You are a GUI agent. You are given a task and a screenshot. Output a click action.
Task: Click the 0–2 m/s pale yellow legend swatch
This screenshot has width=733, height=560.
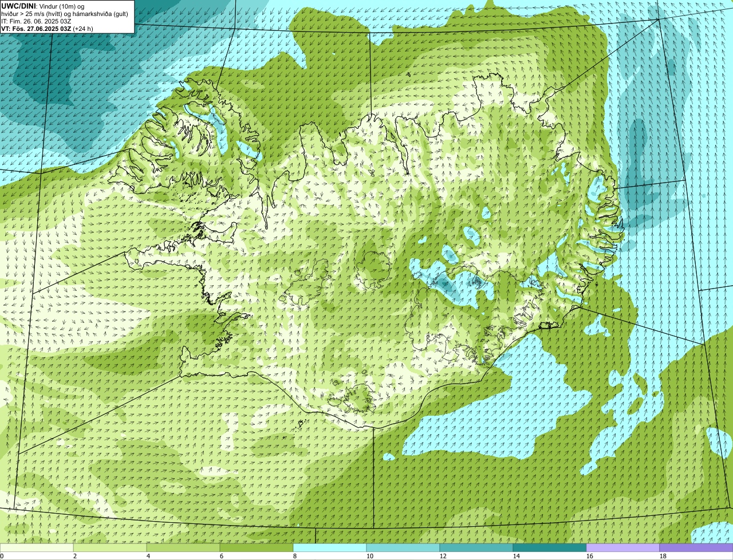click(37, 547)
